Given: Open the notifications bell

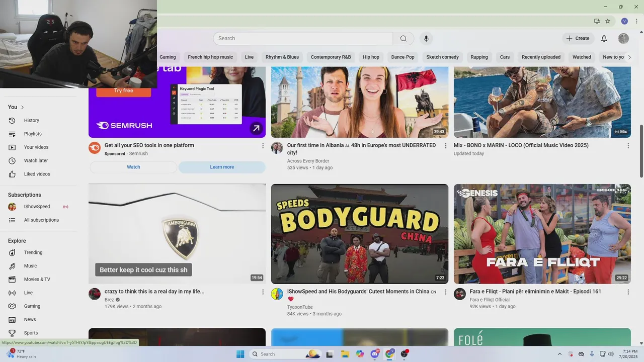Looking at the screenshot, I should pos(604,39).
